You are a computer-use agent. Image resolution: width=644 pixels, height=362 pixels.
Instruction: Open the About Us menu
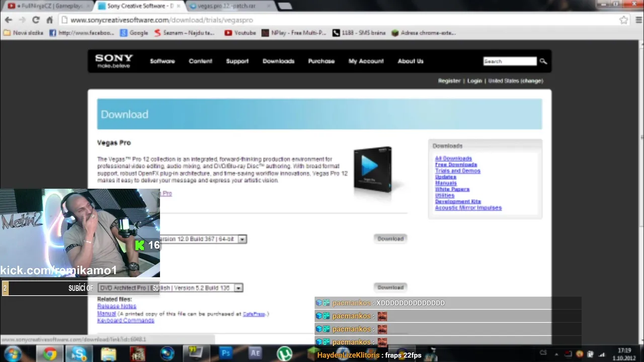point(411,61)
